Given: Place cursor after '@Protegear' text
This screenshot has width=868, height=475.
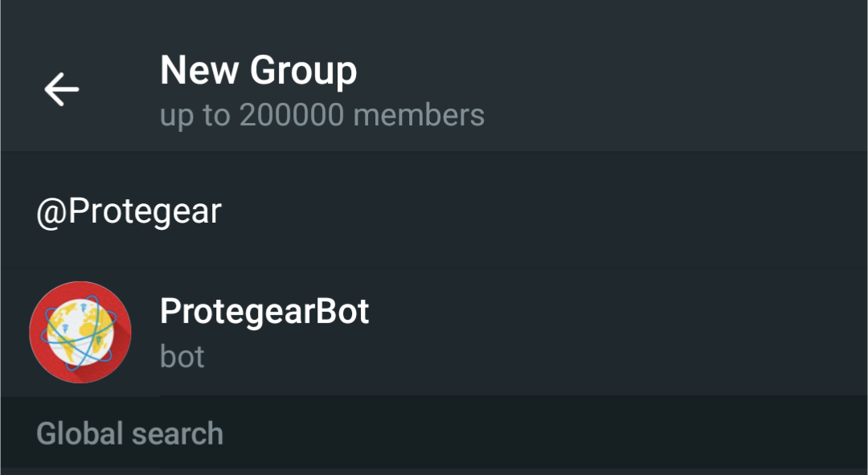Looking at the screenshot, I should point(223,211).
